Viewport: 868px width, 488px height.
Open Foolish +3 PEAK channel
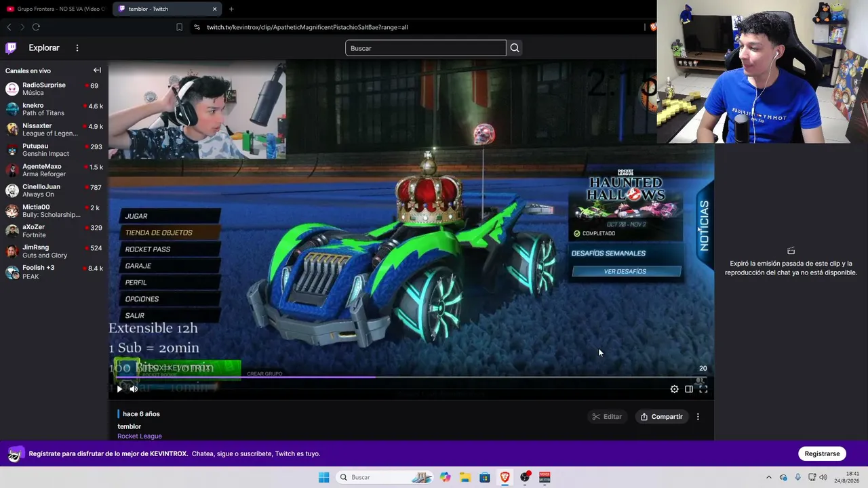tap(54, 272)
